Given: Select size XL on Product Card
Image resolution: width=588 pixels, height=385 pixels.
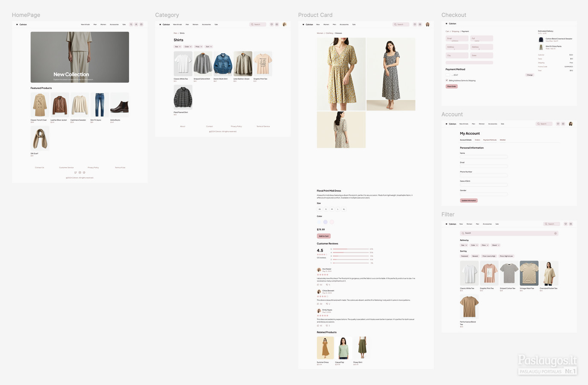Looking at the screenshot, I should click(x=344, y=209).
